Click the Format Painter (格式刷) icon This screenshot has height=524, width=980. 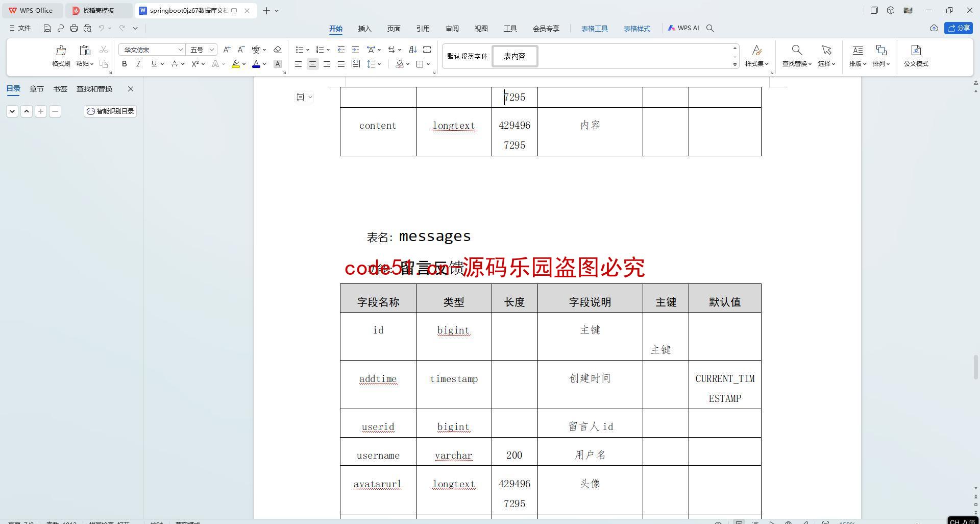(61, 50)
